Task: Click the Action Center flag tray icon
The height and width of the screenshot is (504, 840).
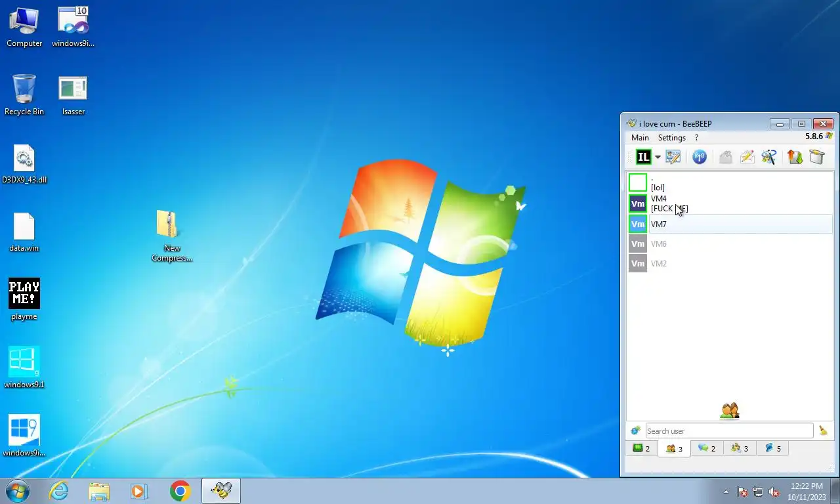Action: 742,492
